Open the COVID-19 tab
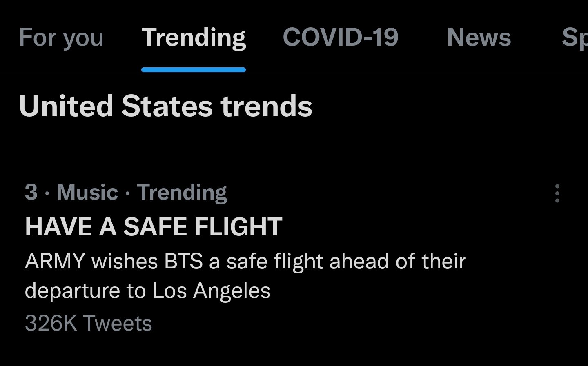Image resolution: width=588 pixels, height=366 pixels. 341,37
